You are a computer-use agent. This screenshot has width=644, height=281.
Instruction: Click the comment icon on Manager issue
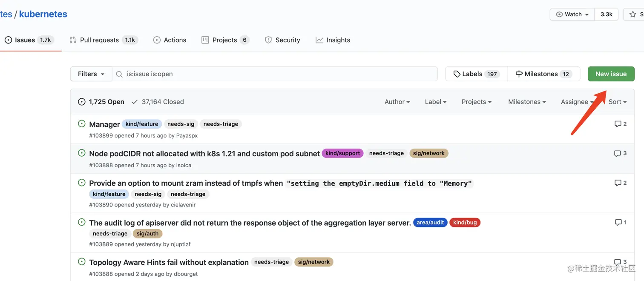pos(618,124)
